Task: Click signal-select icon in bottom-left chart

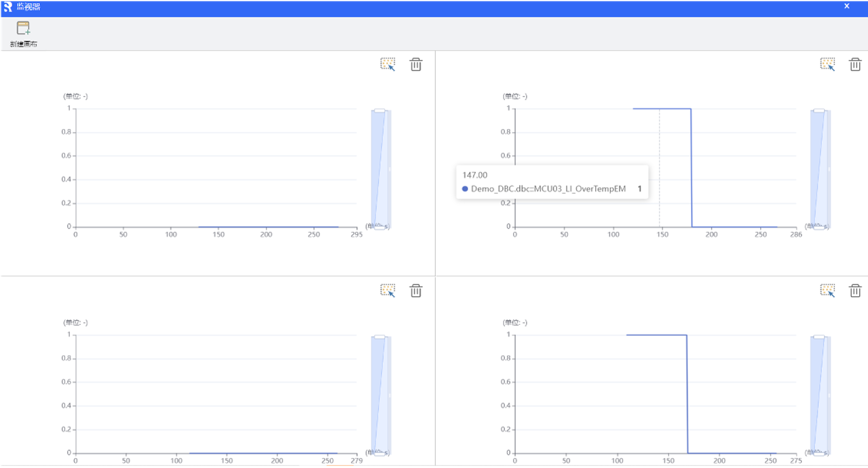Action: 387,291
